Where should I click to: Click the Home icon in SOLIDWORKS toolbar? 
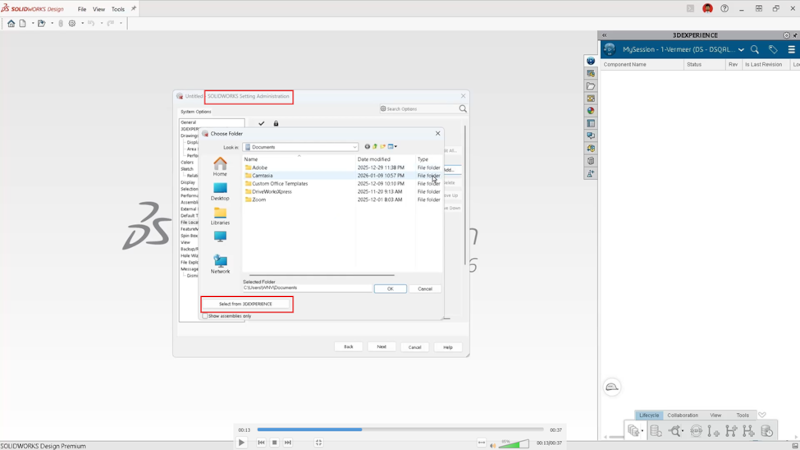point(11,23)
